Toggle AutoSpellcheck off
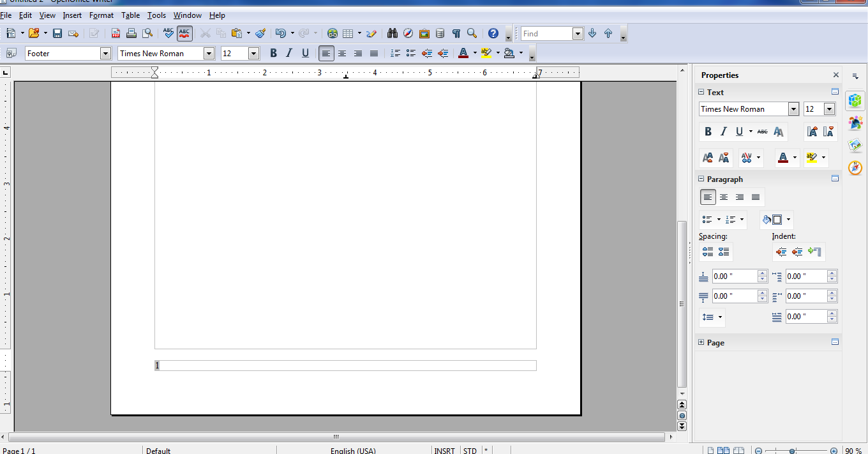The image size is (868, 454). pyautogui.click(x=184, y=33)
